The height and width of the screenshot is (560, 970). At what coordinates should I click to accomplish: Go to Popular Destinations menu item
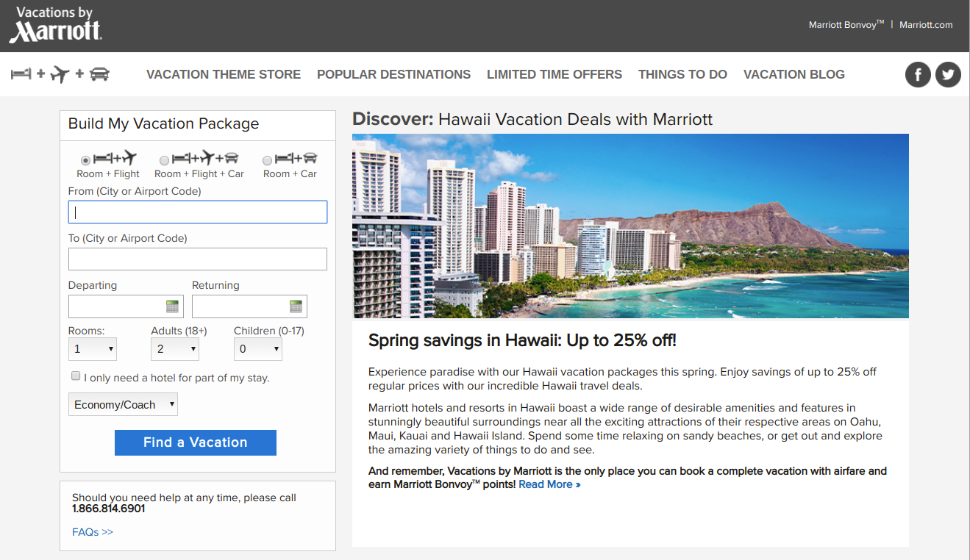[393, 74]
